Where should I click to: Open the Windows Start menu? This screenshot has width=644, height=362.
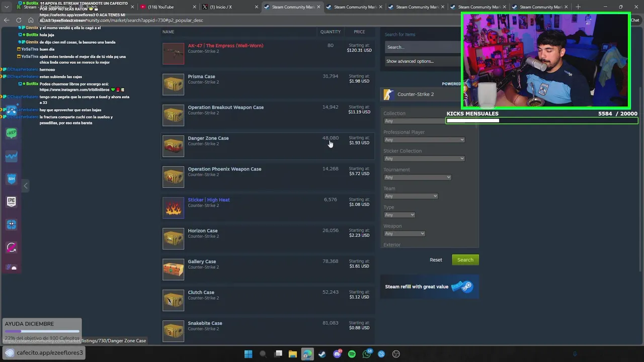point(248,354)
